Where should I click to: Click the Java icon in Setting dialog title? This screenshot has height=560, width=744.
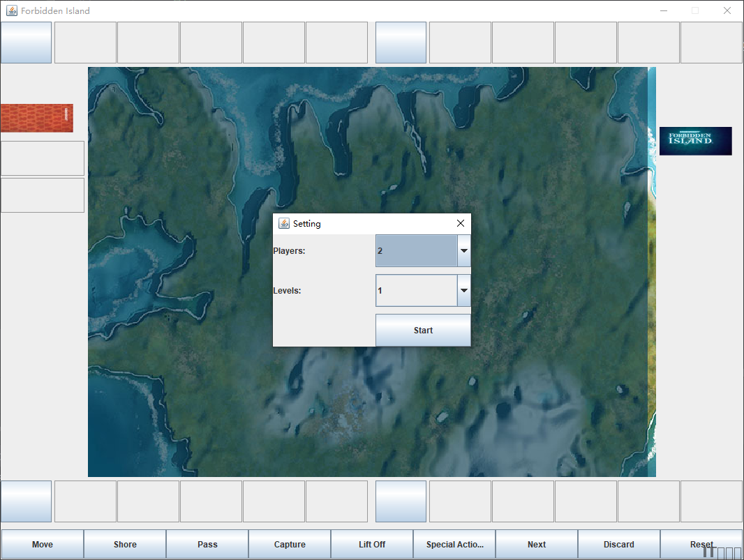pyautogui.click(x=284, y=223)
